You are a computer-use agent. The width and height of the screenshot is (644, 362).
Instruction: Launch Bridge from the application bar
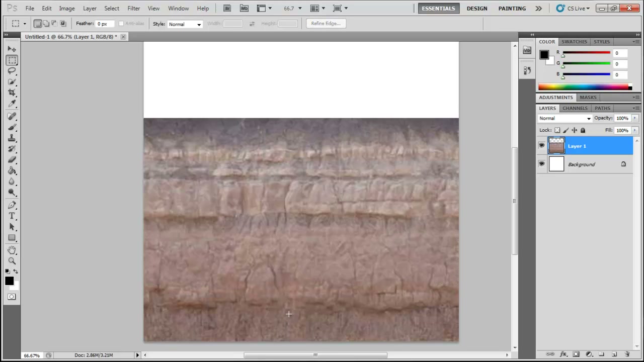pyautogui.click(x=227, y=8)
